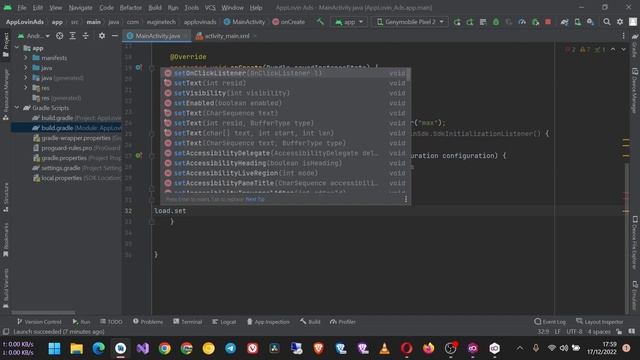Screen dimensions: 640x360
Task: Click the completion popup scrollbar
Action: [409, 75]
